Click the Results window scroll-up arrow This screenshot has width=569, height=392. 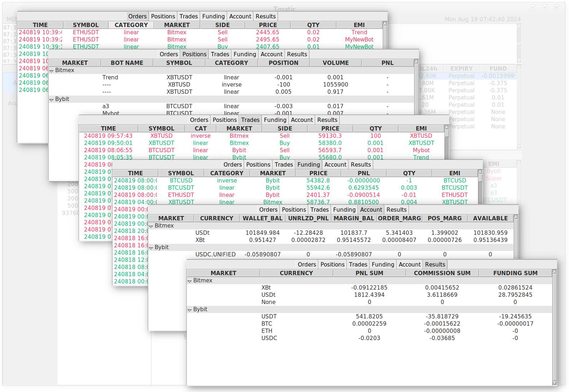click(555, 272)
